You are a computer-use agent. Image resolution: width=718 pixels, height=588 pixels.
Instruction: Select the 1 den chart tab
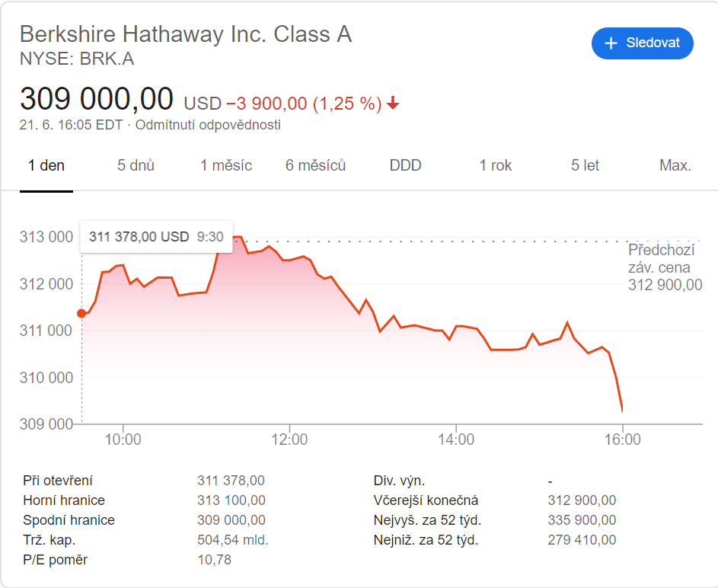coord(46,165)
